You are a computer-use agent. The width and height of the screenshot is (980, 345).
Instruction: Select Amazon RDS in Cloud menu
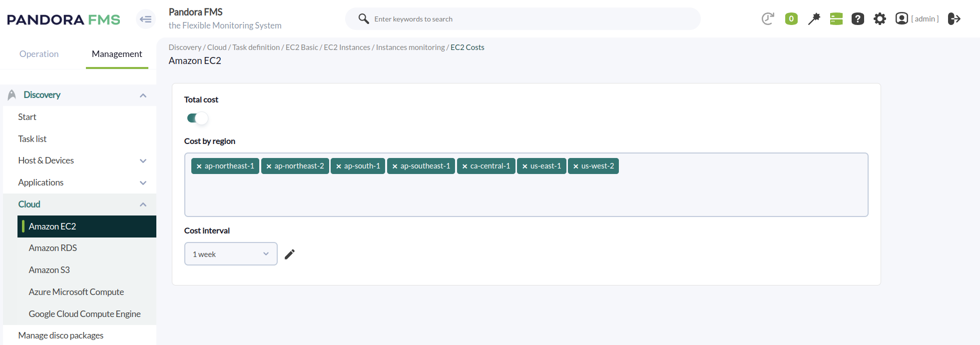53,248
